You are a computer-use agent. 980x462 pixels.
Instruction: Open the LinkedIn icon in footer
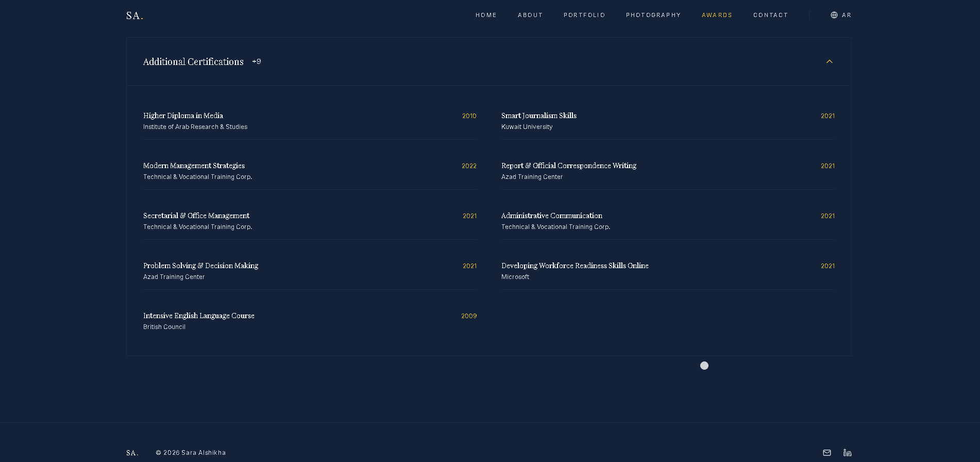pos(848,453)
